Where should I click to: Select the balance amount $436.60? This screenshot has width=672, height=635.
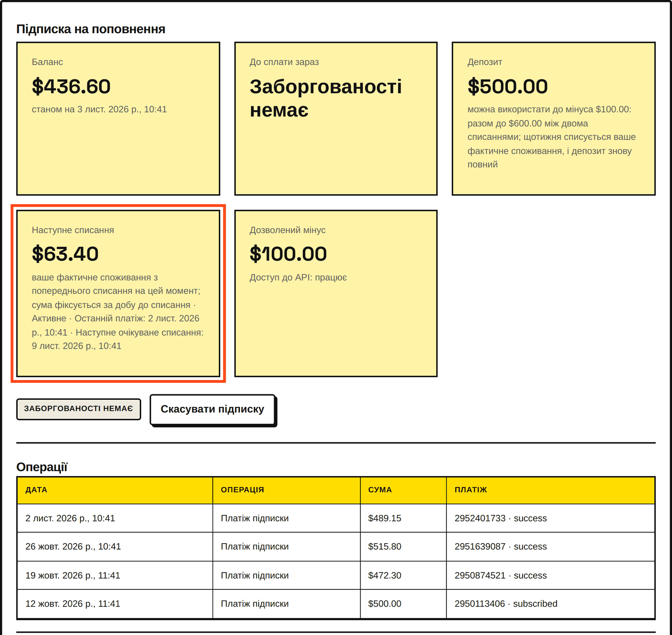click(71, 86)
